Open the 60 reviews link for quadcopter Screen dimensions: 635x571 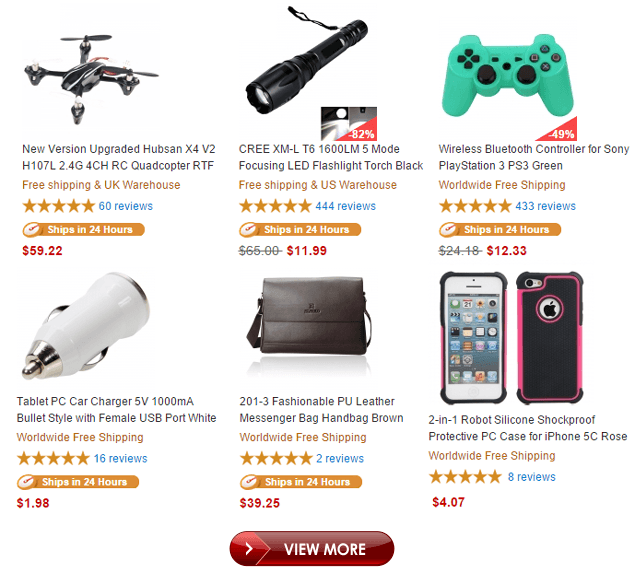[126, 206]
